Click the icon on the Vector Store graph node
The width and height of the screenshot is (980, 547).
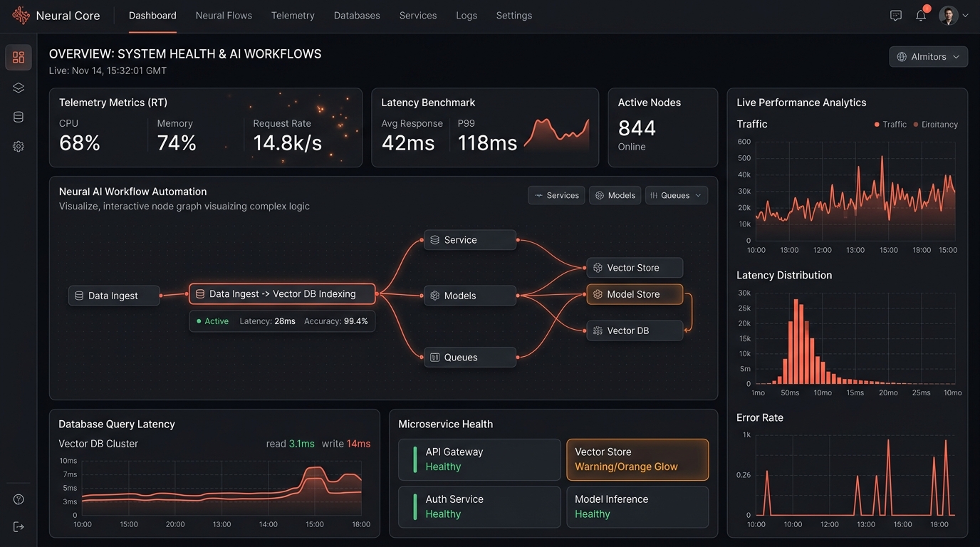[598, 268]
